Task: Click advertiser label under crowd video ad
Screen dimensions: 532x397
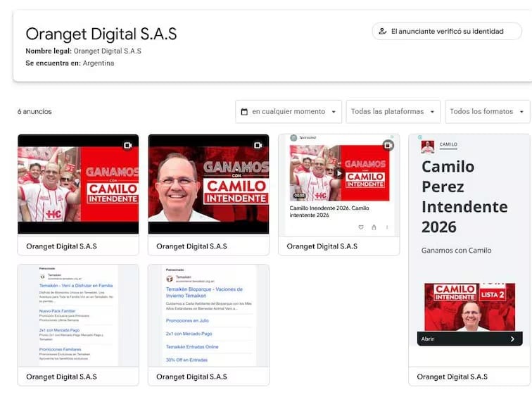Action: [61, 246]
